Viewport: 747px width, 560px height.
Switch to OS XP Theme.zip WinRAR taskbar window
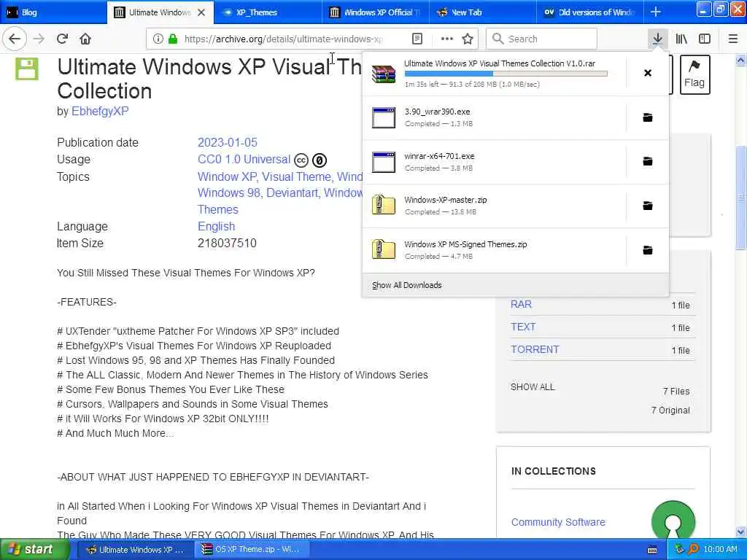click(251, 549)
